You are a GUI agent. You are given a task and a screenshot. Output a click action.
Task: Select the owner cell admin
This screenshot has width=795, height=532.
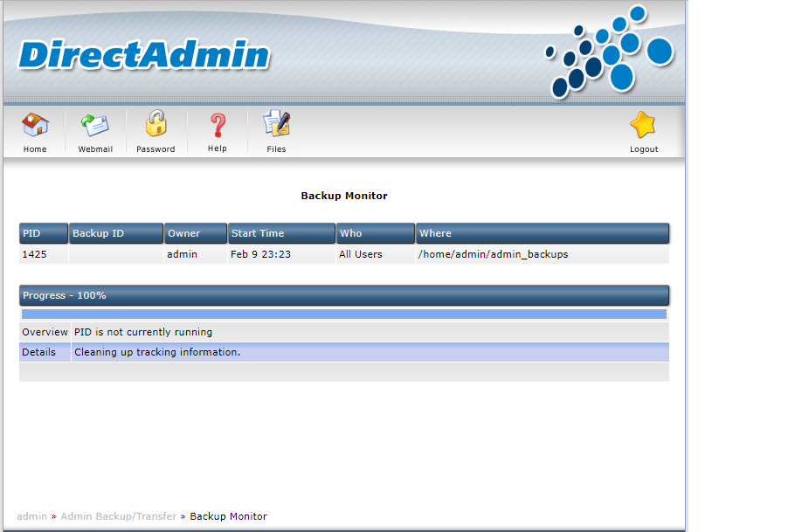(182, 254)
